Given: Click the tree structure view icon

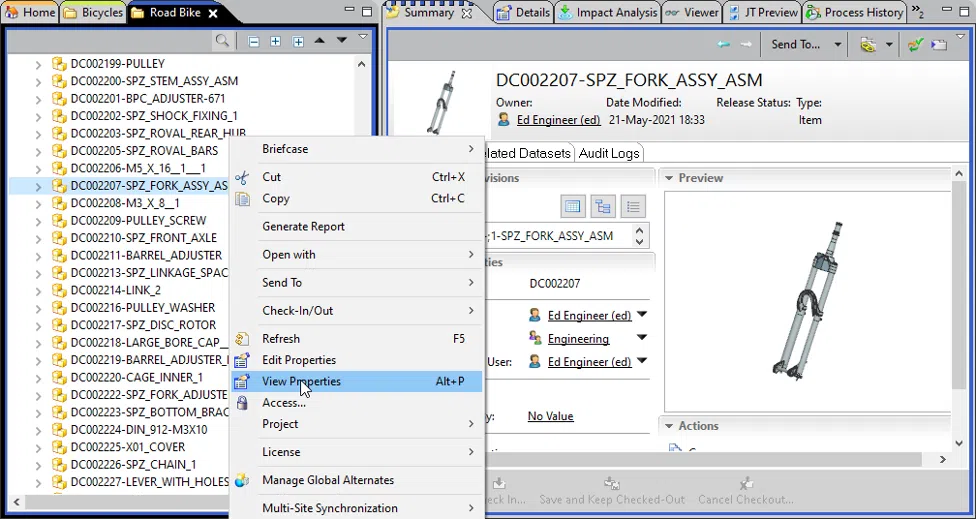Looking at the screenshot, I should point(603,207).
